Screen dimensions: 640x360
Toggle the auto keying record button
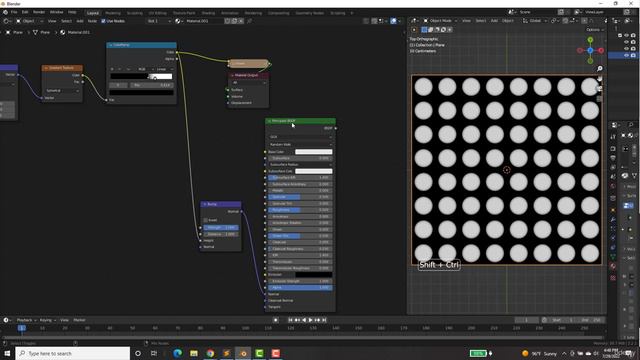click(276, 320)
